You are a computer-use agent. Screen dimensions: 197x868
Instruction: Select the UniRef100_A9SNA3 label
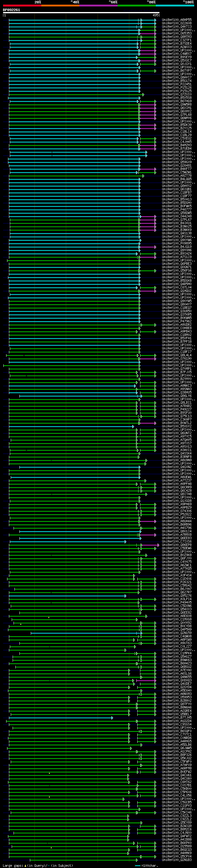tap(177, 389)
